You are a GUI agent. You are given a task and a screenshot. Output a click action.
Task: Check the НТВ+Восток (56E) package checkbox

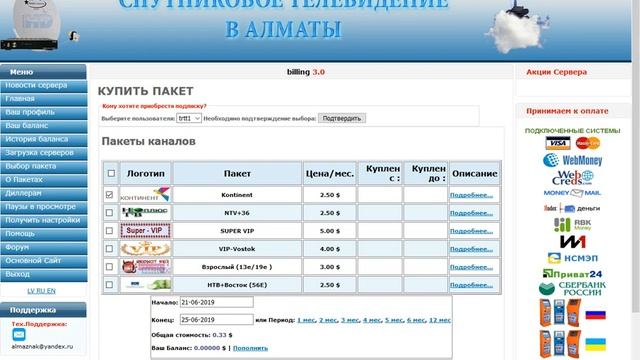click(x=109, y=284)
